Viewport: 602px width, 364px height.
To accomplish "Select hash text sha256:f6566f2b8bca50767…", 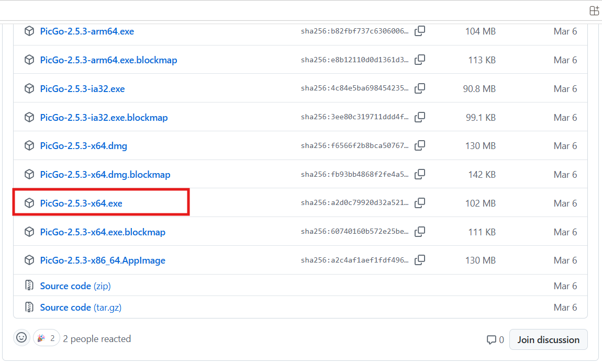I will click(x=355, y=145).
